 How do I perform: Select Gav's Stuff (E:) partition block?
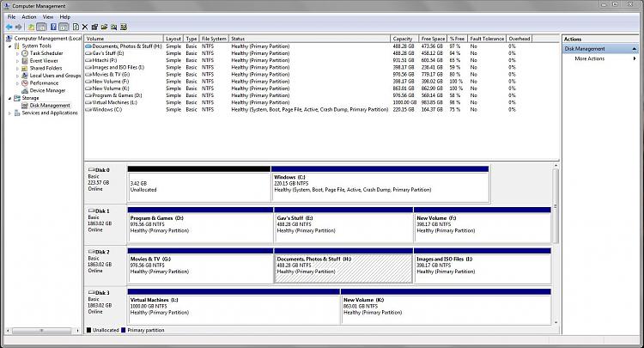pyautogui.click(x=343, y=225)
